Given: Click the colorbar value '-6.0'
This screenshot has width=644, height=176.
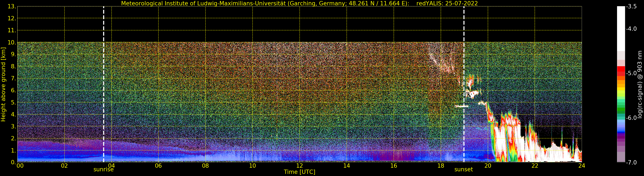Looking at the screenshot, I should (632, 118).
